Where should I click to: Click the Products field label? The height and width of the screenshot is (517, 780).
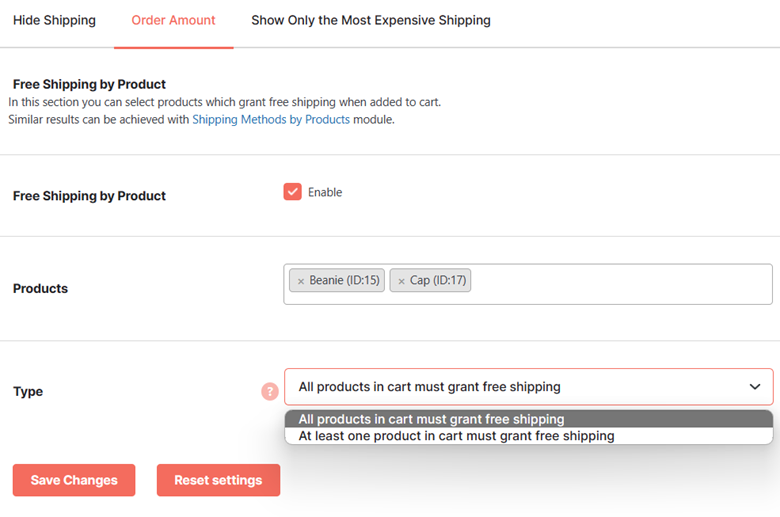tap(40, 289)
